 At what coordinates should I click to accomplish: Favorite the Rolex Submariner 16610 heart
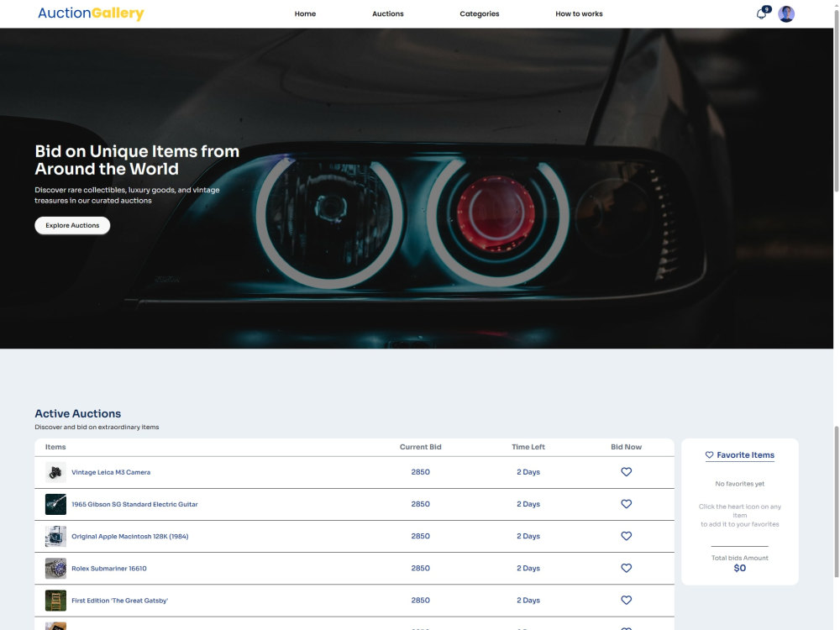626,569
